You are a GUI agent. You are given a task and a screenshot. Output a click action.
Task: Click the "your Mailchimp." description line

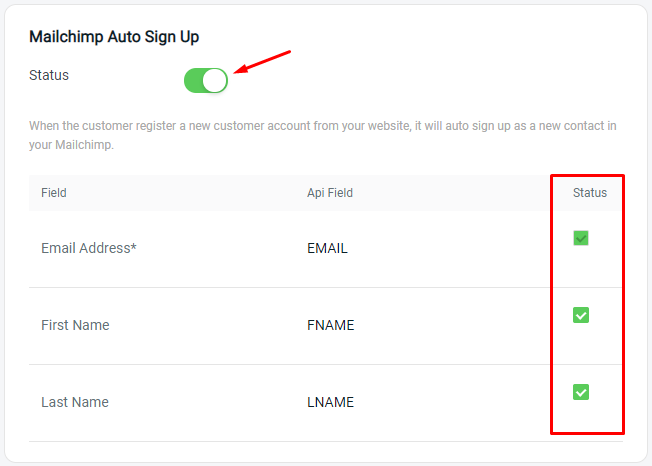(71, 145)
